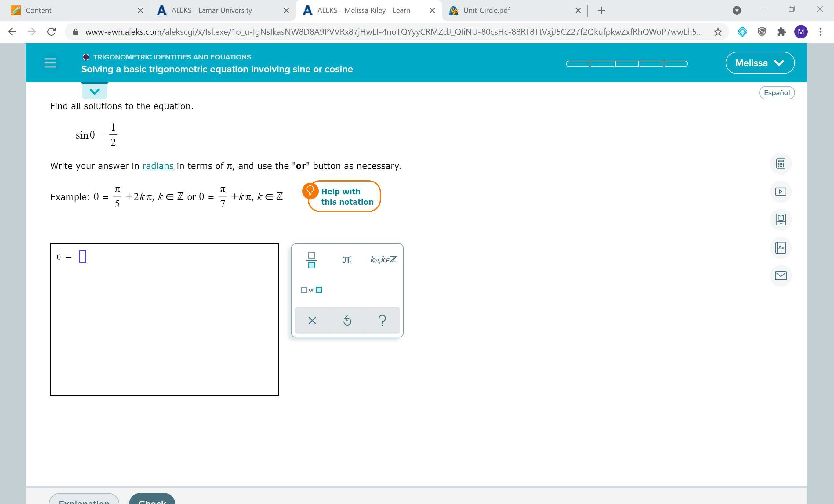
Task: Switch the page to Español
Action: [777, 92]
